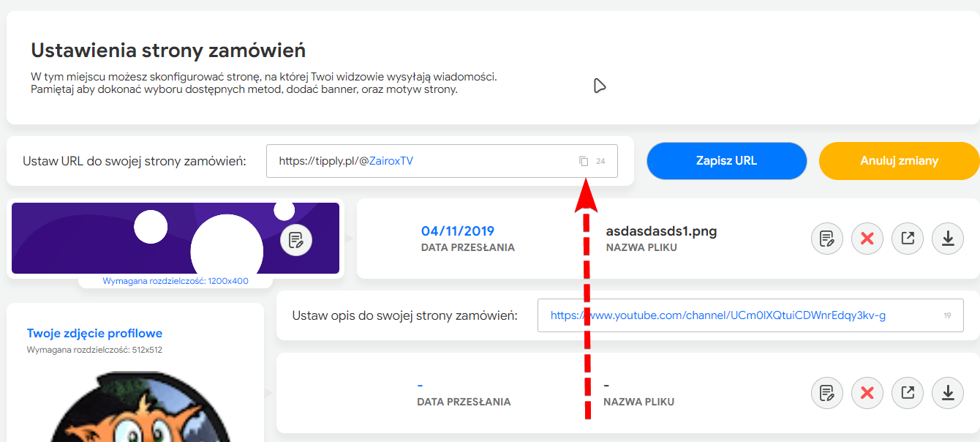The height and width of the screenshot is (442, 980).
Task: Edit the asdasdasds1.png file entry
Action: coord(827,239)
